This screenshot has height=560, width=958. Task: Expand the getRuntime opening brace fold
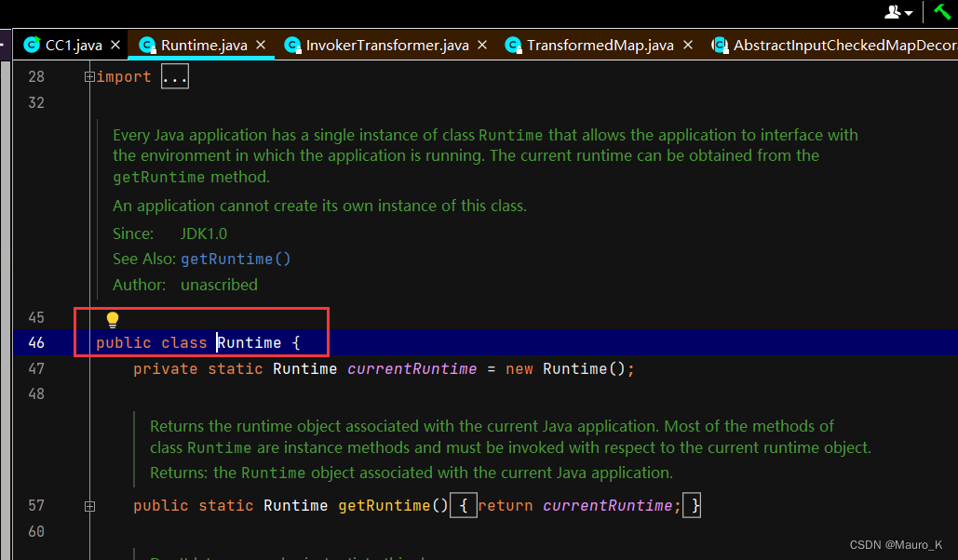coord(464,506)
